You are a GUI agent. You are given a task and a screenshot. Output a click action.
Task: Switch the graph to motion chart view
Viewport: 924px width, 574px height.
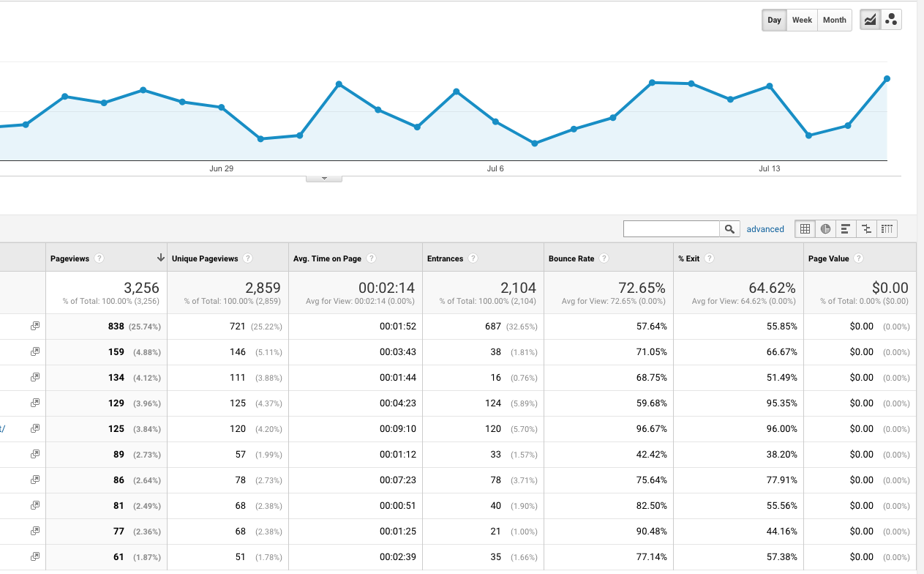[x=891, y=20]
